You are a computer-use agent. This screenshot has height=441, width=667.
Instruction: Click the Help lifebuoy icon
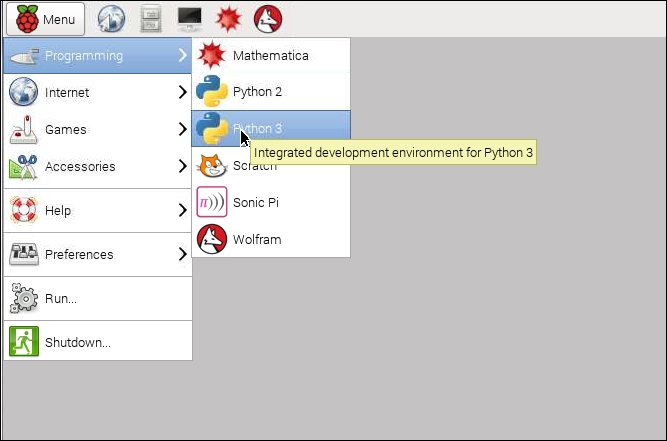pos(24,210)
